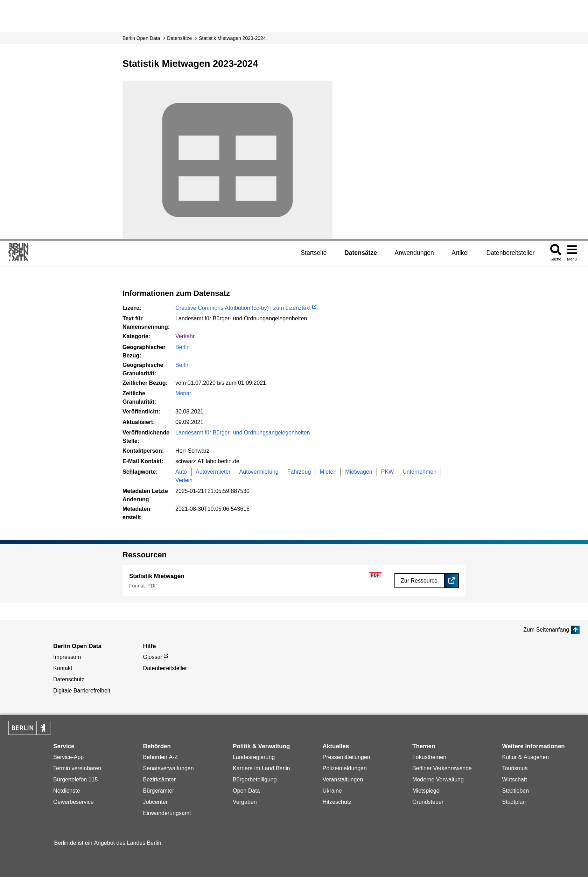Open the Impressum footer link
Image resolution: width=588 pixels, height=877 pixels.
(x=67, y=657)
